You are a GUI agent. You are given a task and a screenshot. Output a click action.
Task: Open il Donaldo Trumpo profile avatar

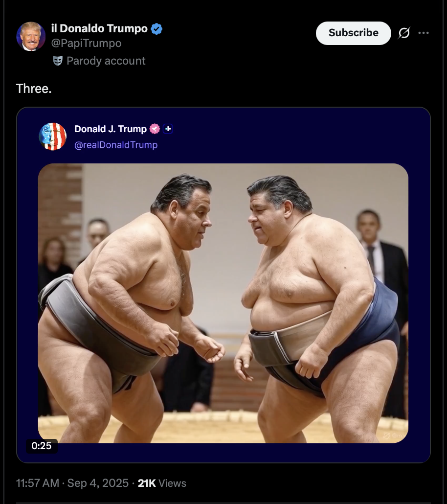point(31,37)
